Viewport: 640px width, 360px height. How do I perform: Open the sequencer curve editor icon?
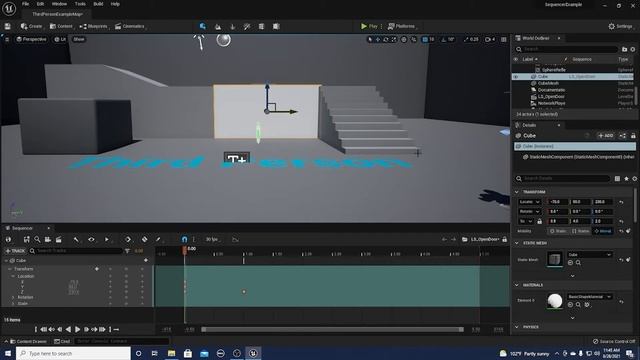coord(236,239)
